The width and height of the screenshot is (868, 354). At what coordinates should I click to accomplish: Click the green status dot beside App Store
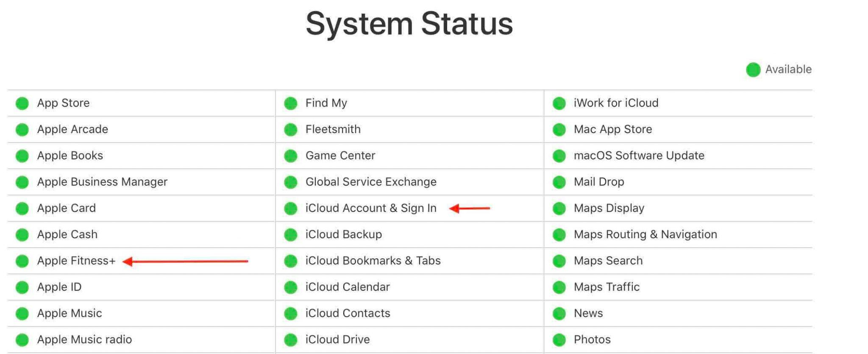click(x=22, y=103)
